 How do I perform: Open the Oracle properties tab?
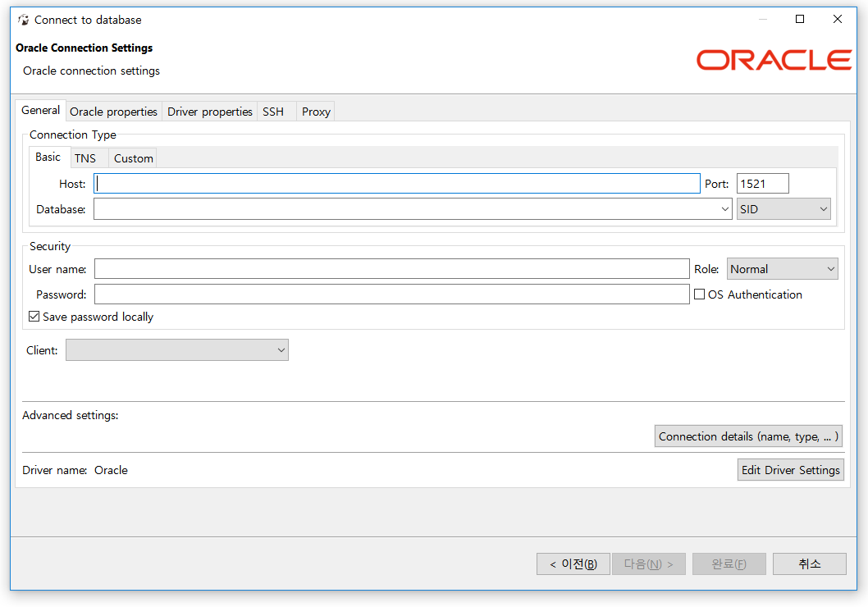pyautogui.click(x=113, y=112)
